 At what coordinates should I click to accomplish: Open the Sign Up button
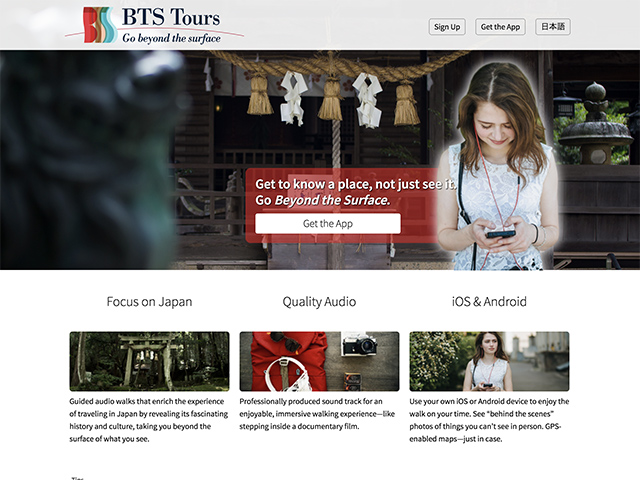447,27
